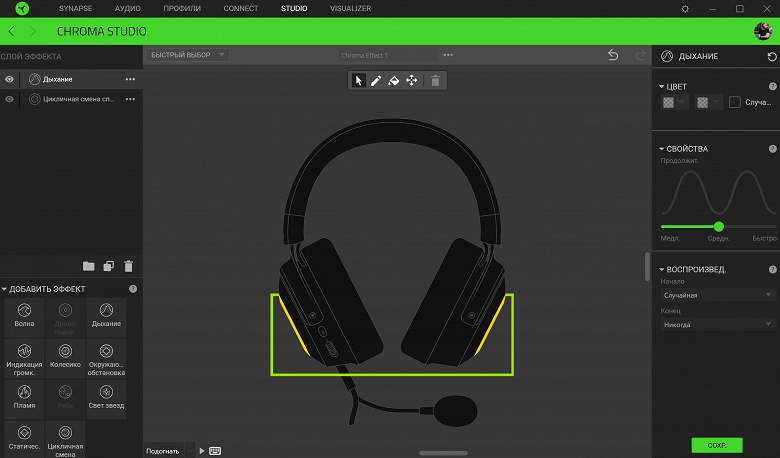Open the VISUALIZER tab
Image resolution: width=780 pixels, height=458 pixels.
(351, 8)
